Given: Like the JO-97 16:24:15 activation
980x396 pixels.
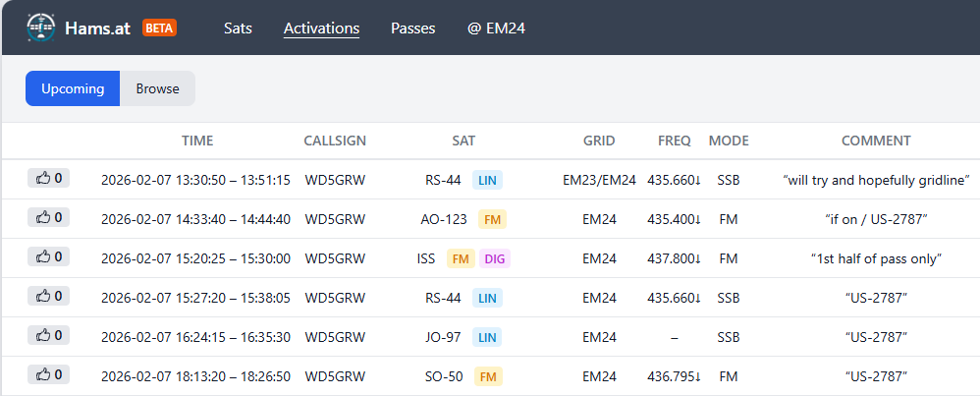Looking at the screenshot, I should pos(49,335).
